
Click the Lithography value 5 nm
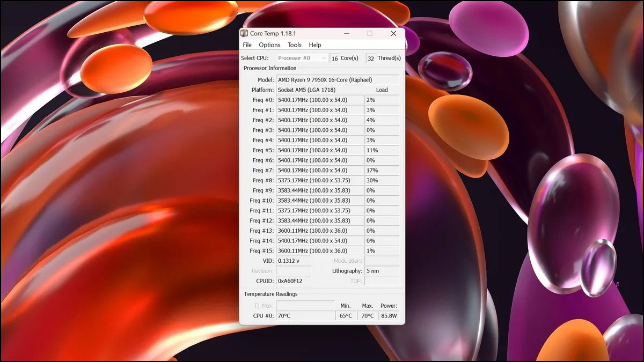382,271
